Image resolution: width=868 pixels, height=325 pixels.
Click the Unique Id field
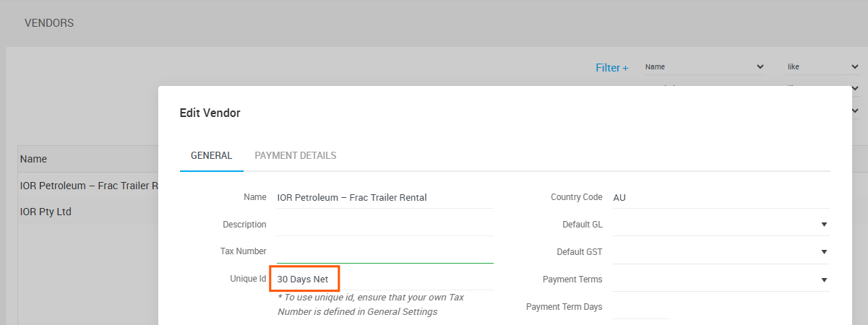pyautogui.click(x=385, y=279)
